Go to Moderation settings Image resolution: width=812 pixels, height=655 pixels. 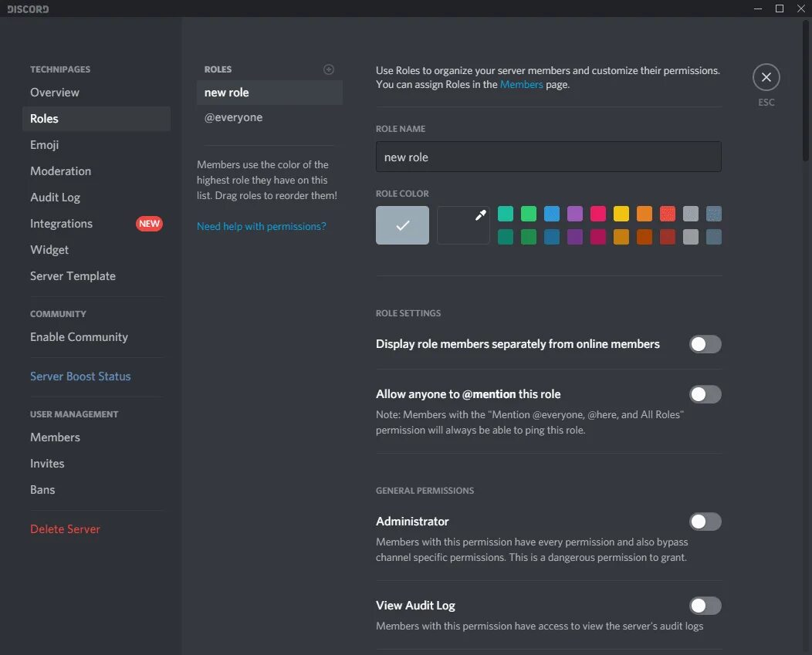[96, 171]
